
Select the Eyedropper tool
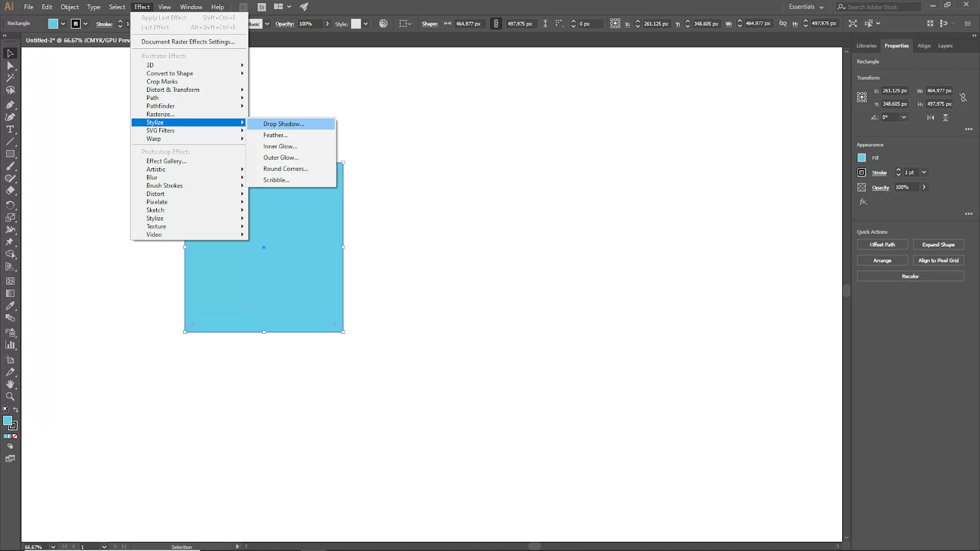[10, 305]
